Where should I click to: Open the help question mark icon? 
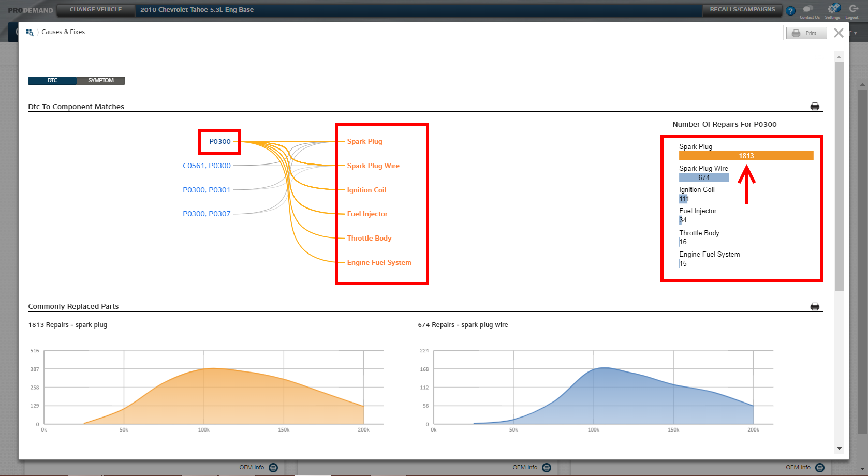tap(790, 11)
